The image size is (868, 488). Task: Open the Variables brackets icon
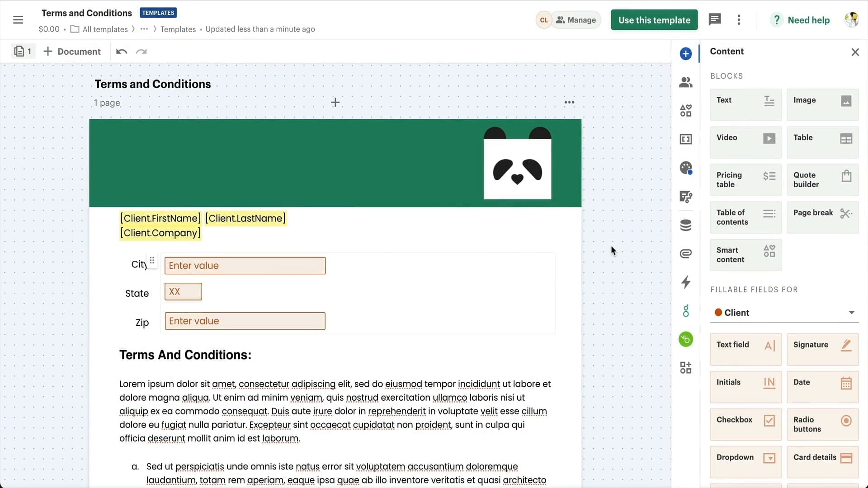pos(686,139)
